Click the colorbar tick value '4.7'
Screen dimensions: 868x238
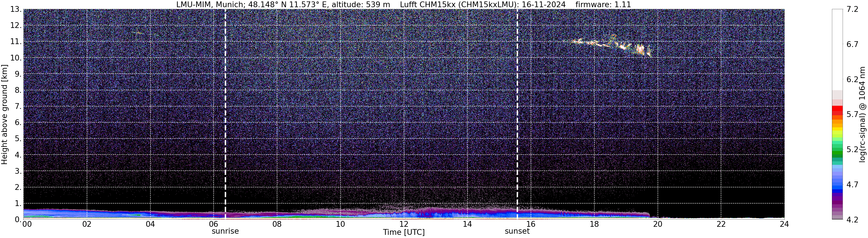[852, 184]
